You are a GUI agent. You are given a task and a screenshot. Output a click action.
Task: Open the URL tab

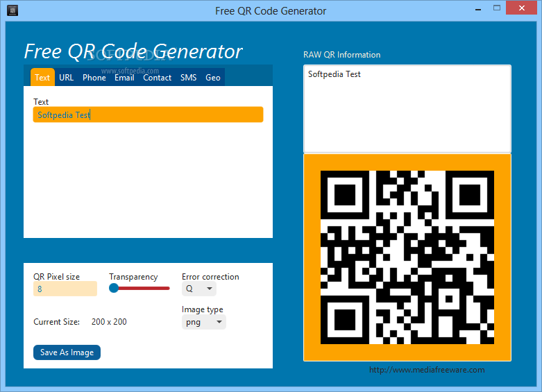tap(67, 78)
